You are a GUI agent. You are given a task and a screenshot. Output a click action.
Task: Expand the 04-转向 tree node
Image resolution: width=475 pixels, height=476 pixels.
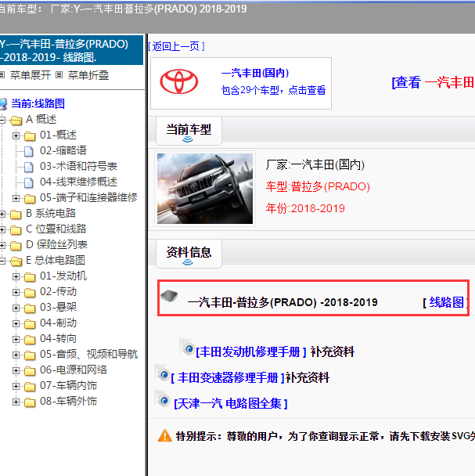click(x=16, y=340)
